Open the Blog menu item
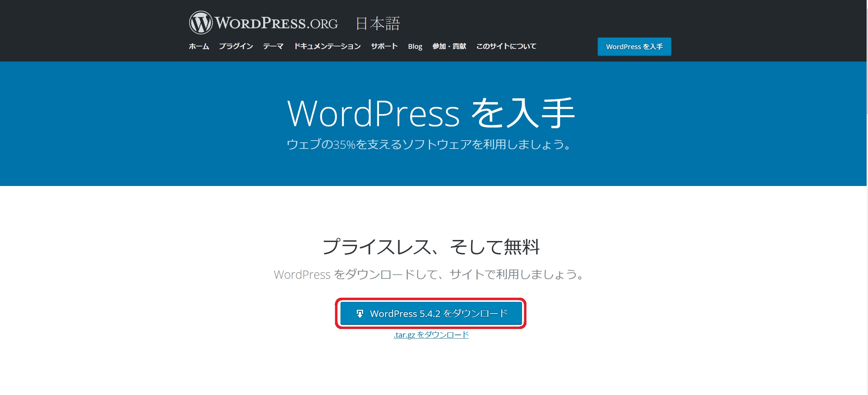Screen dimensions: 868x395 [415, 46]
